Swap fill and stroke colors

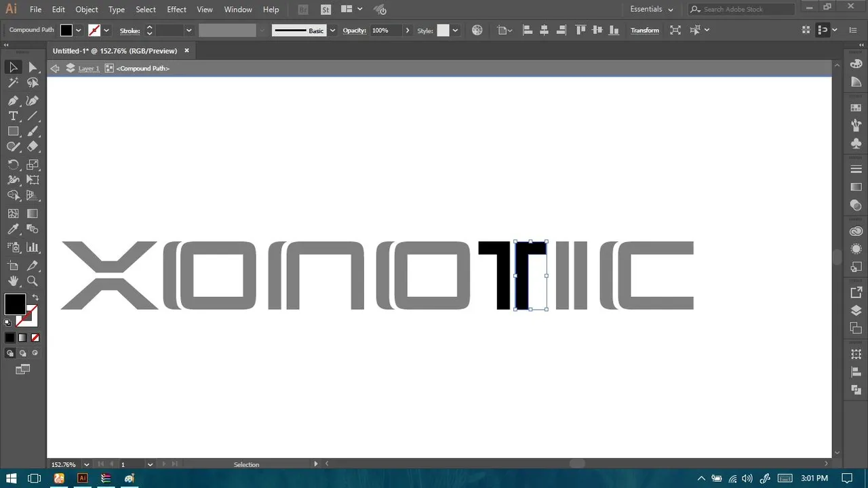(35, 298)
